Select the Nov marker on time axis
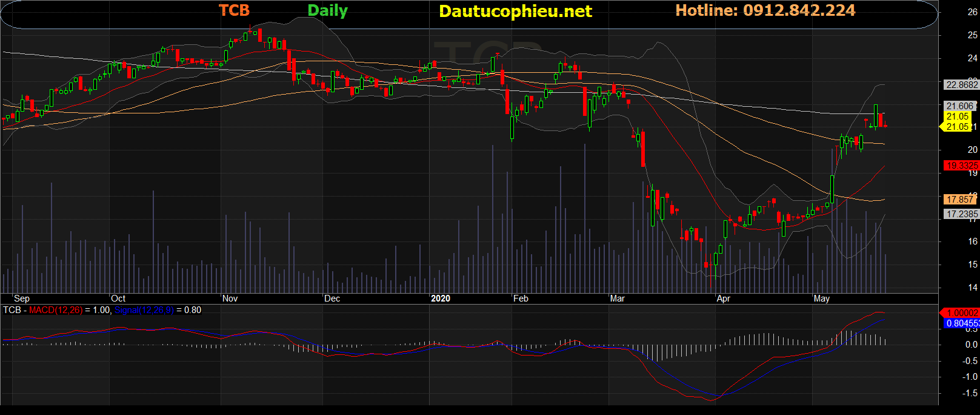Image resolution: width=980 pixels, height=415 pixels. coord(230,299)
